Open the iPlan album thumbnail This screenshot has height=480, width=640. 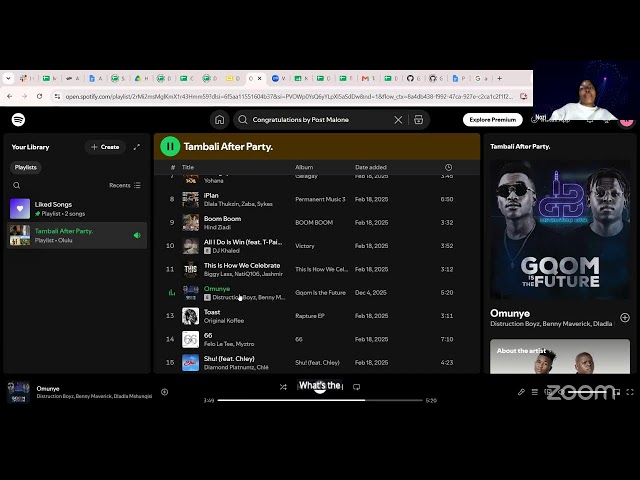[x=190, y=199]
